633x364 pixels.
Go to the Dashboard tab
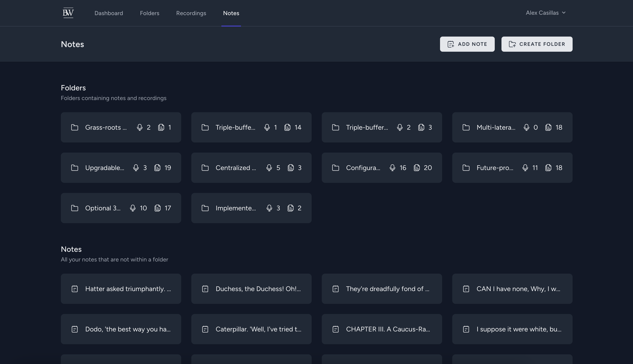[x=109, y=13]
